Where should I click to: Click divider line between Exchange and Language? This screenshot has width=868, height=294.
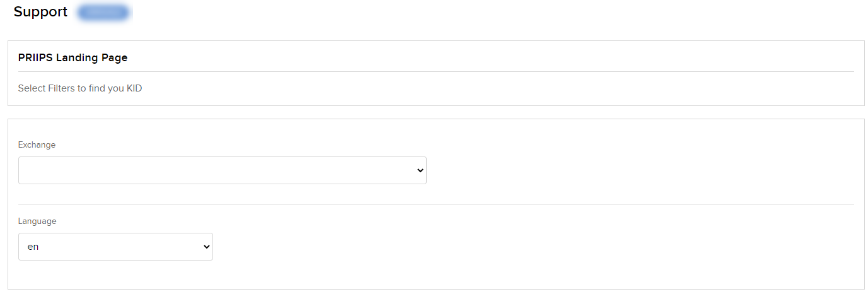click(x=436, y=204)
